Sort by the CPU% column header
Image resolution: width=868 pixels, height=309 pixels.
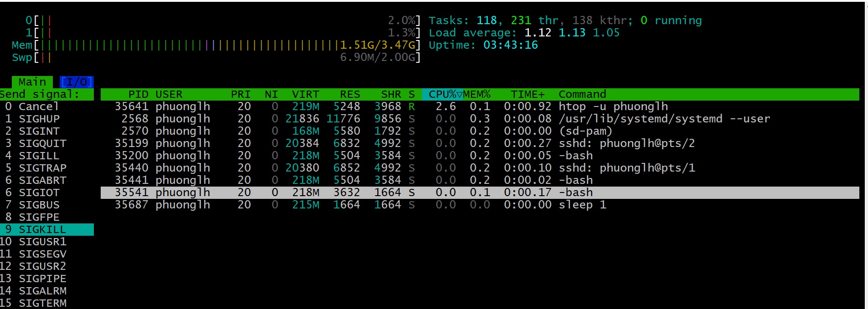(442, 94)
